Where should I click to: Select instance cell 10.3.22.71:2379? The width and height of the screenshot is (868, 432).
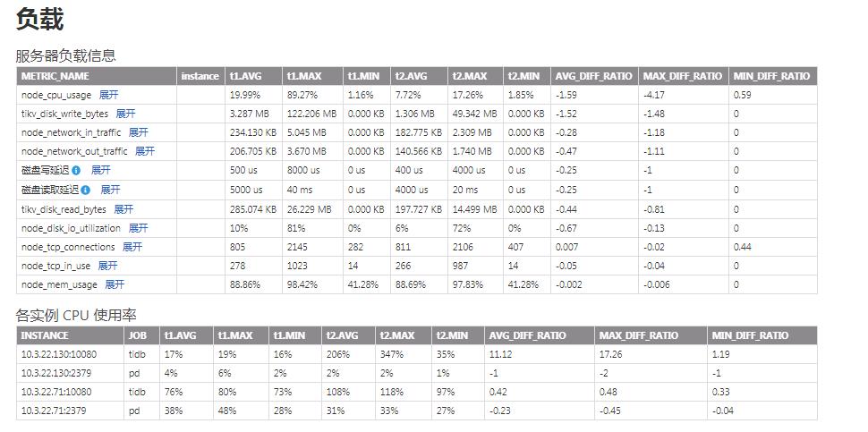tap(56, 411)
